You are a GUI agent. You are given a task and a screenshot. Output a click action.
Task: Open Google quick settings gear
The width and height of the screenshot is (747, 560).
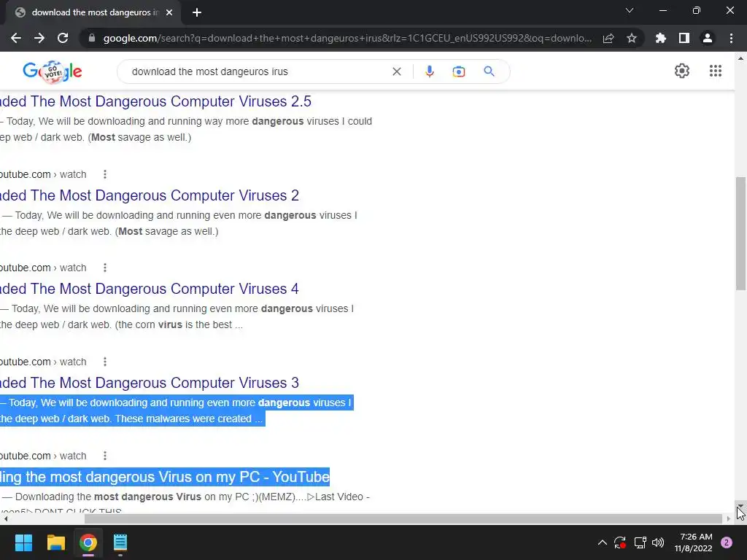click(x=682, y=71)
